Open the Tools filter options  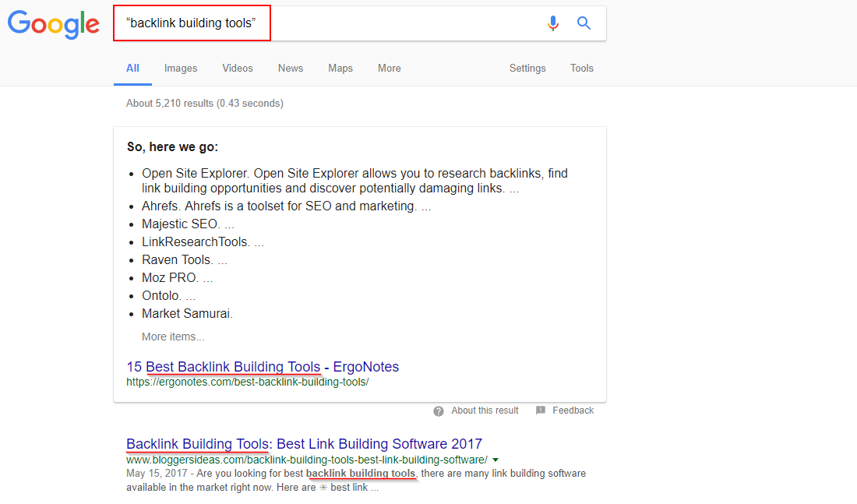pyautogui.click(x=581, y=69)
